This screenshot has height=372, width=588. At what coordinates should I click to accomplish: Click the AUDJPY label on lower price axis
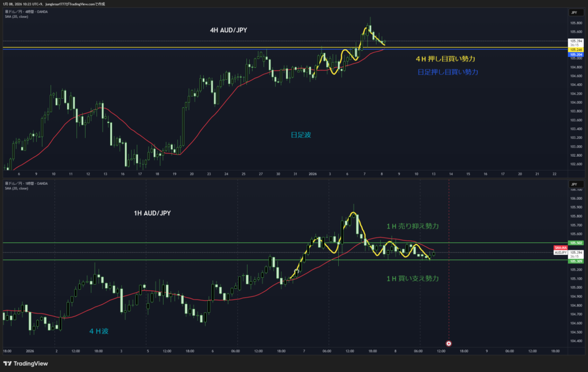[560, 252]
